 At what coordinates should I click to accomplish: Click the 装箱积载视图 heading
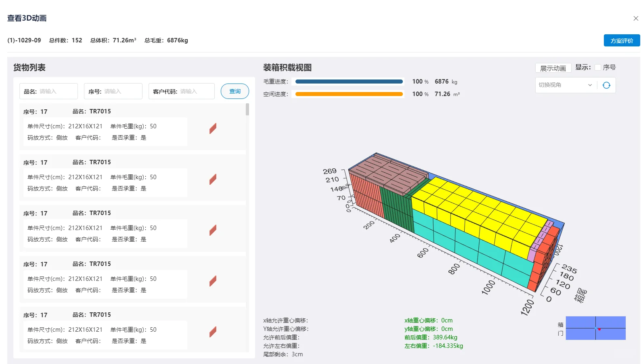(287, 67)
